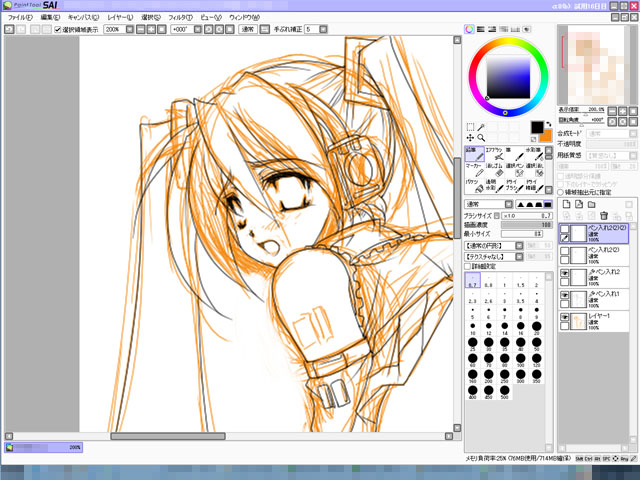Show the ペン入れ2(2)(2) layer
This screenshot has width=640, height=480.
coord(564,229)
